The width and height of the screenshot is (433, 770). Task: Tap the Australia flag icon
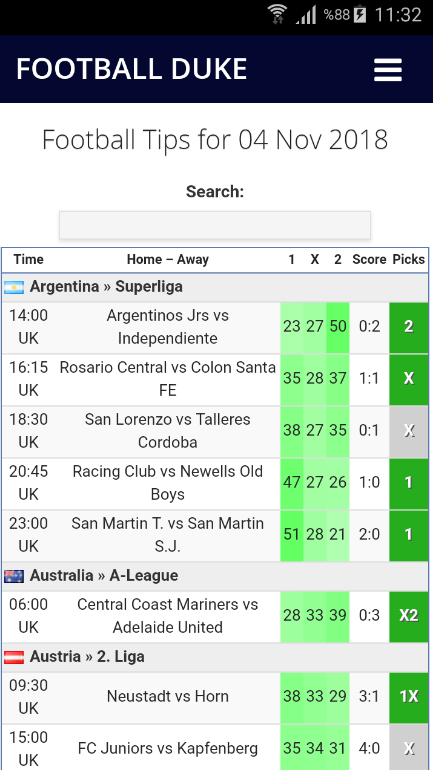coord(14,576)
